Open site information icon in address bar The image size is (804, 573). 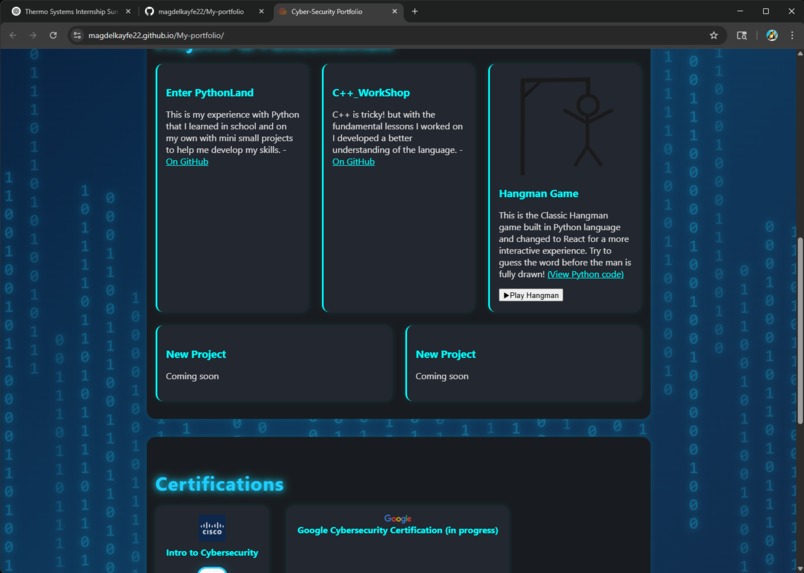(77, 35)
